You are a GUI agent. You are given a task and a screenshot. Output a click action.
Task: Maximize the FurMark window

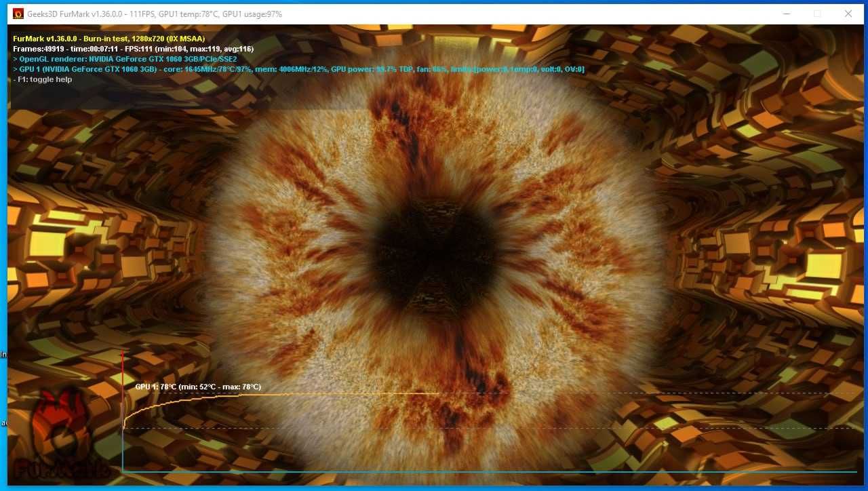coord(817,14)
